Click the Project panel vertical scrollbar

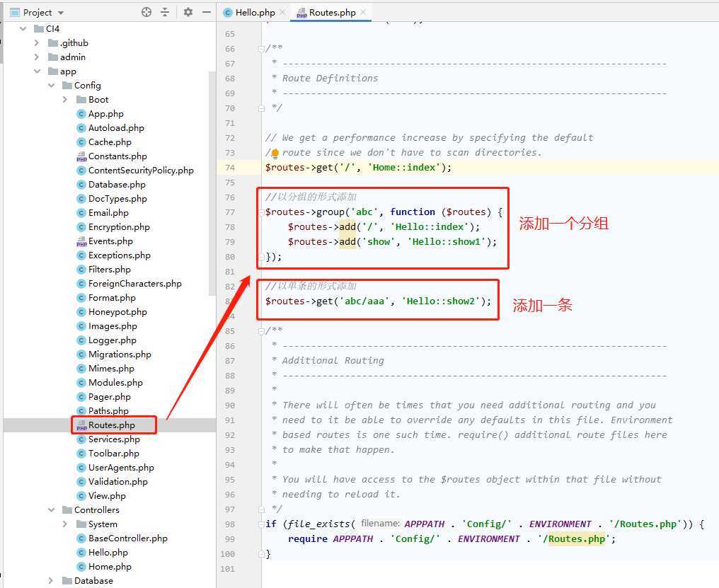click(212, 183)
